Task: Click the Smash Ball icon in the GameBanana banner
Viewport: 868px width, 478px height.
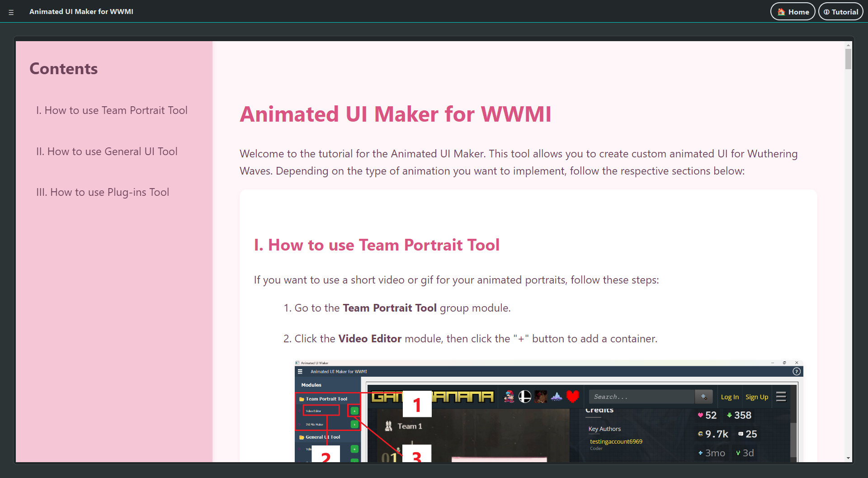Action: 524,397
